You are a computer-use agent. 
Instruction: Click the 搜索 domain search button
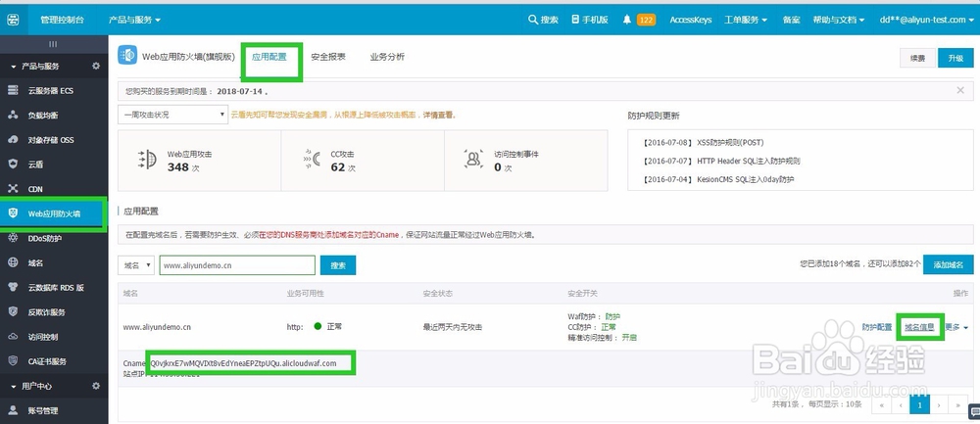click(338, 265)
